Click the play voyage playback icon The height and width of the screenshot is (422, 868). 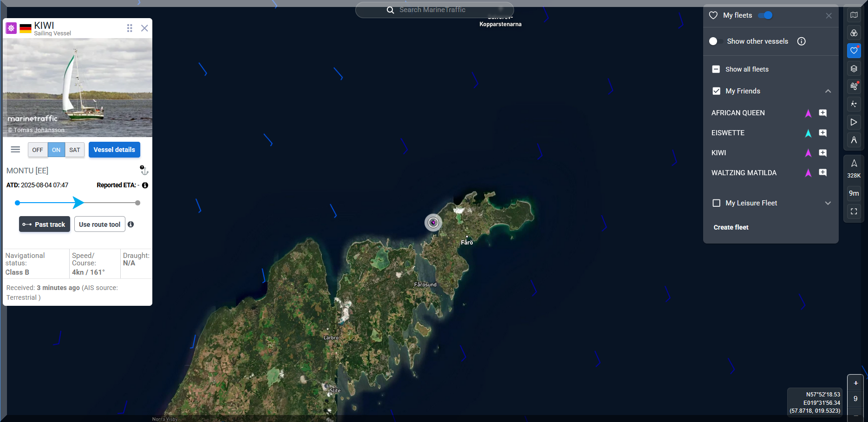point(854,122)
